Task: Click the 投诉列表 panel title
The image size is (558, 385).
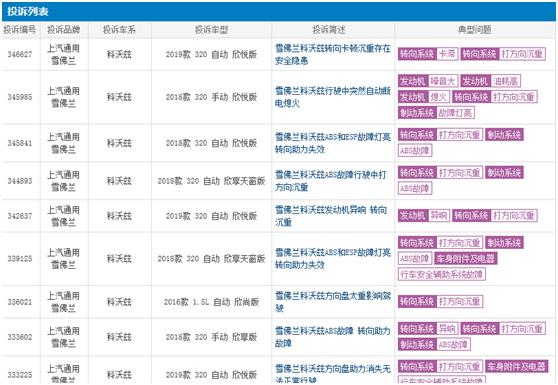Action: 28,12
